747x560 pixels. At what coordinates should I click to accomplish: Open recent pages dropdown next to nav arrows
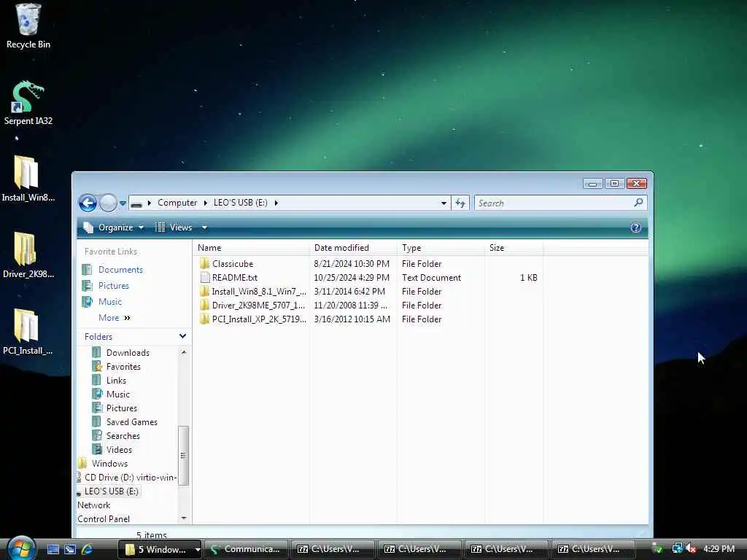[123, 203]
